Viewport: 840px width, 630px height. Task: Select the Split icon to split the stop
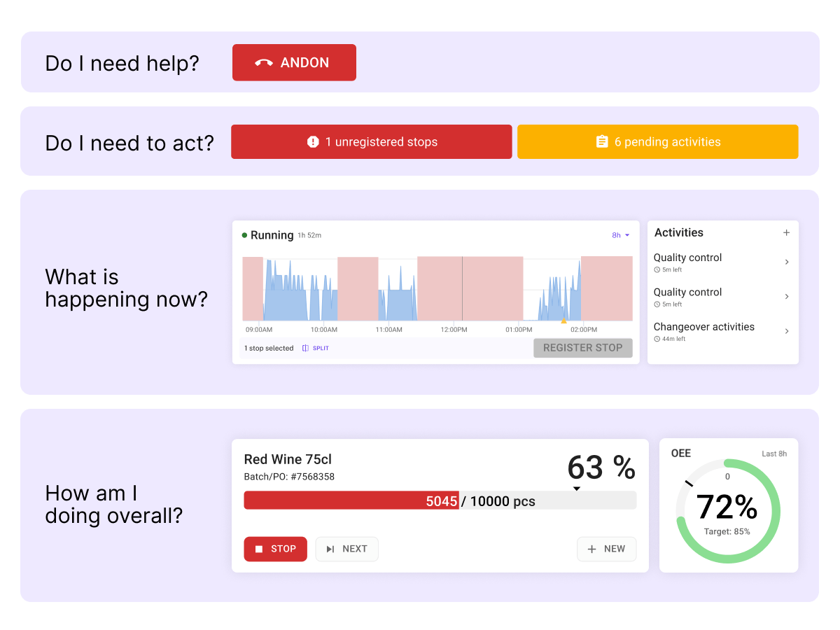pyautogui.click(x=306, y=348)
